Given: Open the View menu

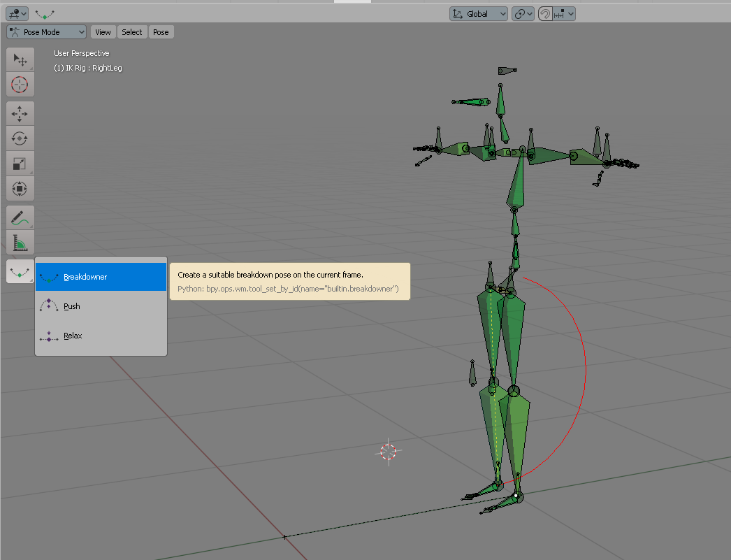Looking at the screenshot, I should tap(103, 32).
